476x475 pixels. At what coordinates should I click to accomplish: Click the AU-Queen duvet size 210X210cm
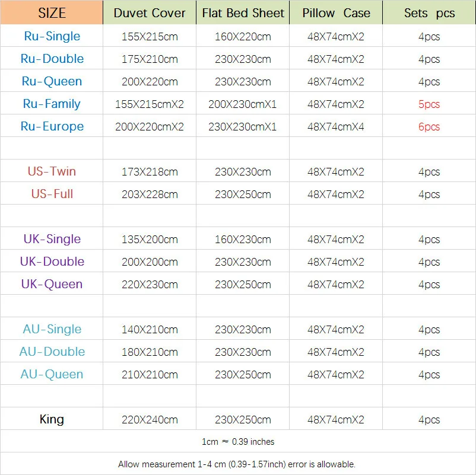(150, 375)
